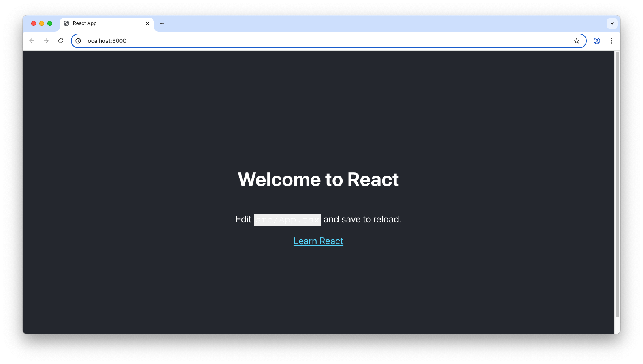Open the Chrome profile icon

click(x=597, y=41)
